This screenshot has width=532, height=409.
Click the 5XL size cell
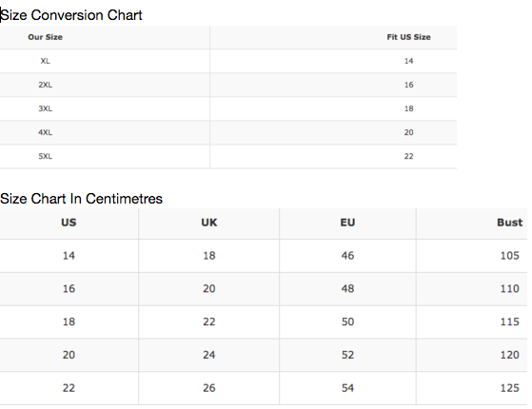[45, 156]
